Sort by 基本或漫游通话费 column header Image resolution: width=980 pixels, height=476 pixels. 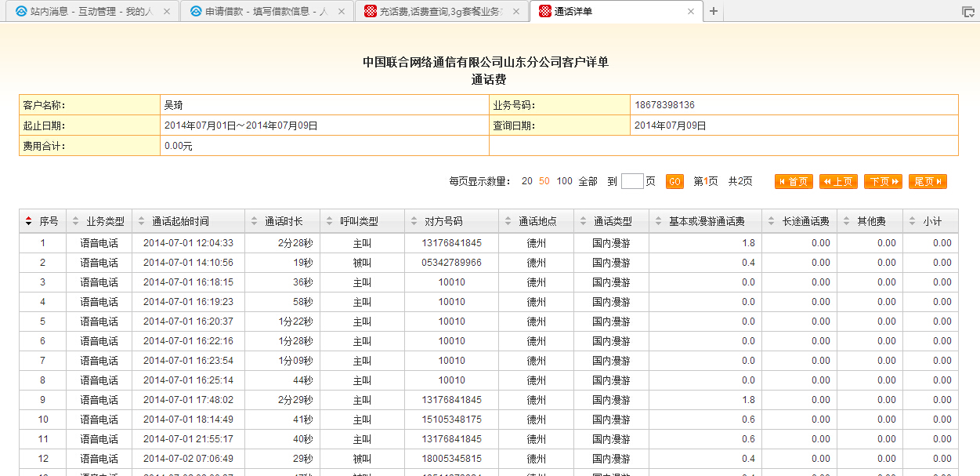click(x=706, y=222)
